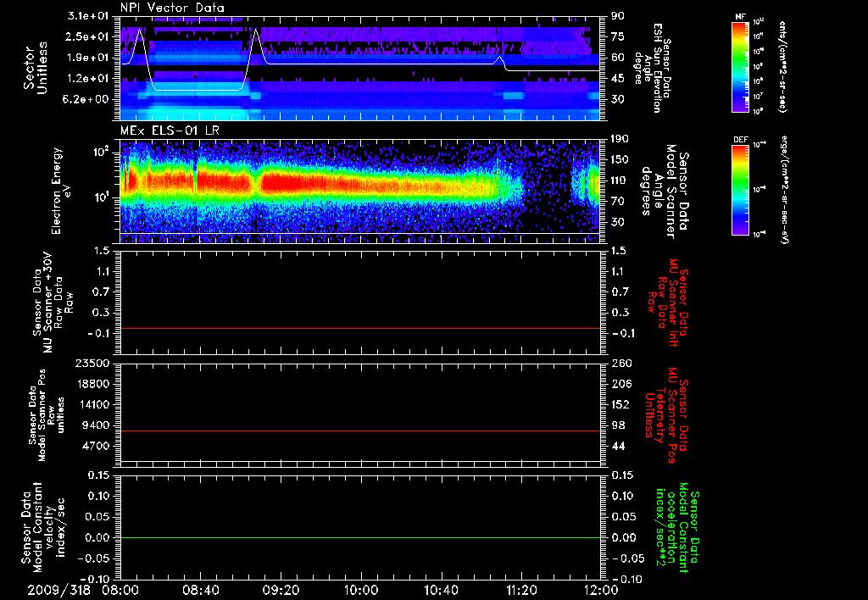The height and width of the screenshot is (600, 868).
Task: Click the 18800 scanner position tick
Action: (x=92, y=384)
